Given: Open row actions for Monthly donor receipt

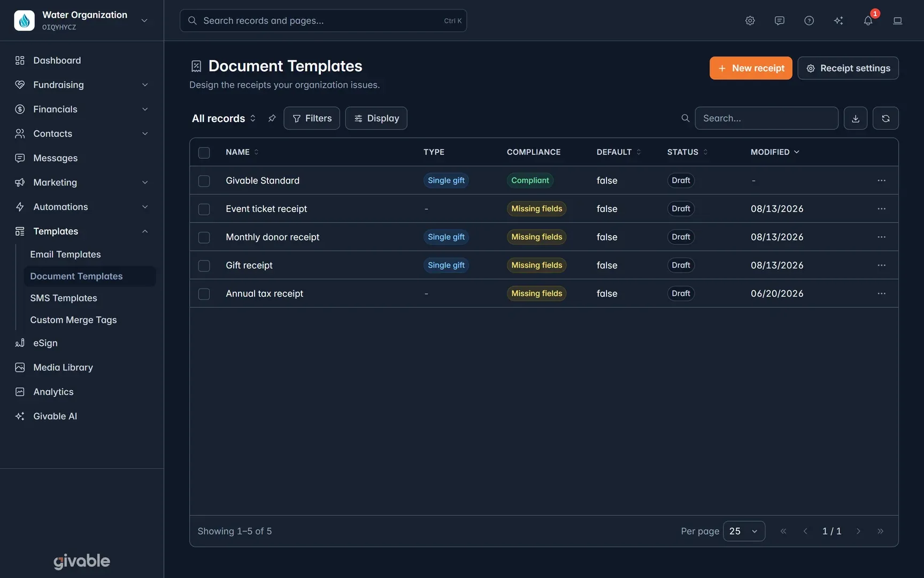Looking at the screenshot, I should tap(881, 237).
